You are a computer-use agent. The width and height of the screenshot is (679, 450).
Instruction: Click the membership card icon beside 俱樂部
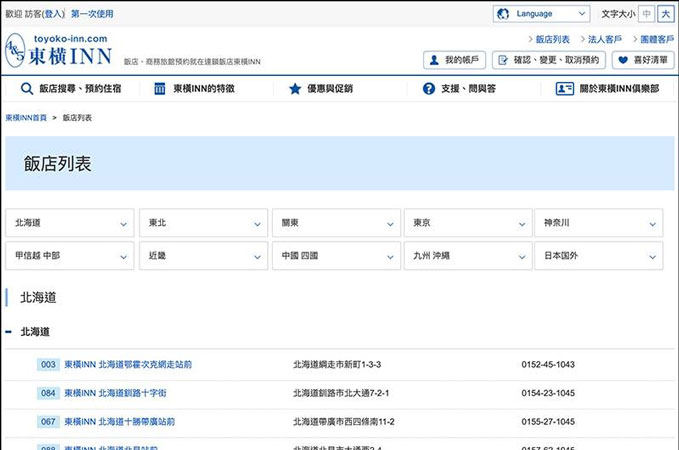click(x=565, y=89)
